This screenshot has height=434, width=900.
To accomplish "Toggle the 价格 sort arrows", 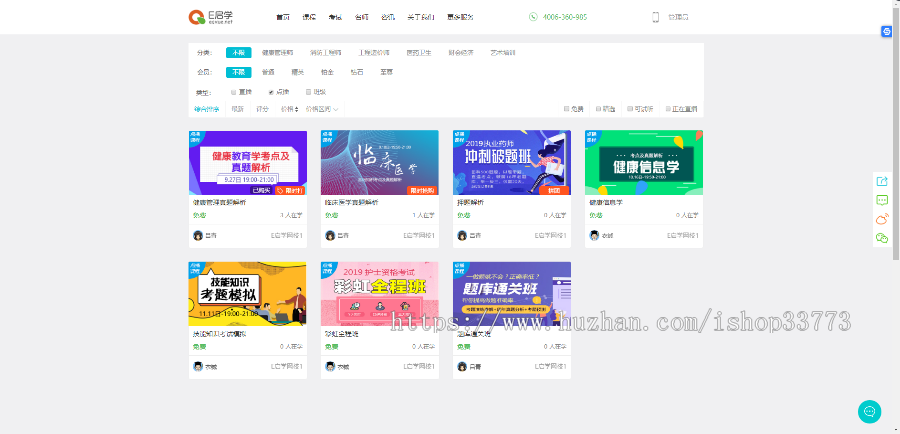I will 296,109.
